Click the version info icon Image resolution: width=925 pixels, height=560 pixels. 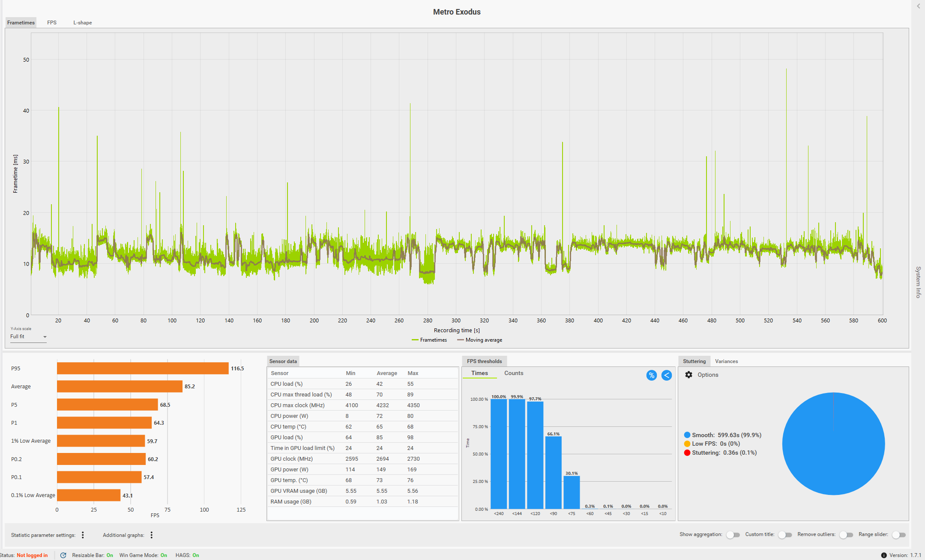click(x=883, y=555)
